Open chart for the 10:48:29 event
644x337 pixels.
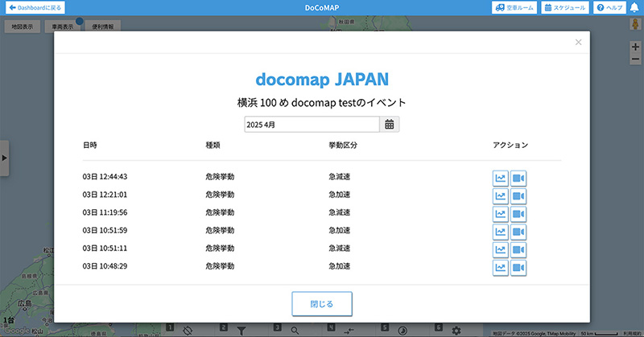pyautogui.click(x=501, y=268)
